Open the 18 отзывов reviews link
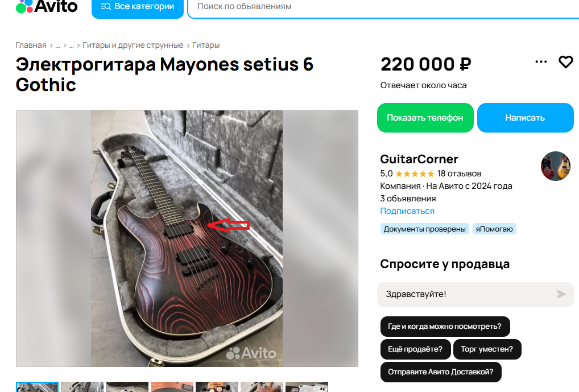 tap(460, 174)
